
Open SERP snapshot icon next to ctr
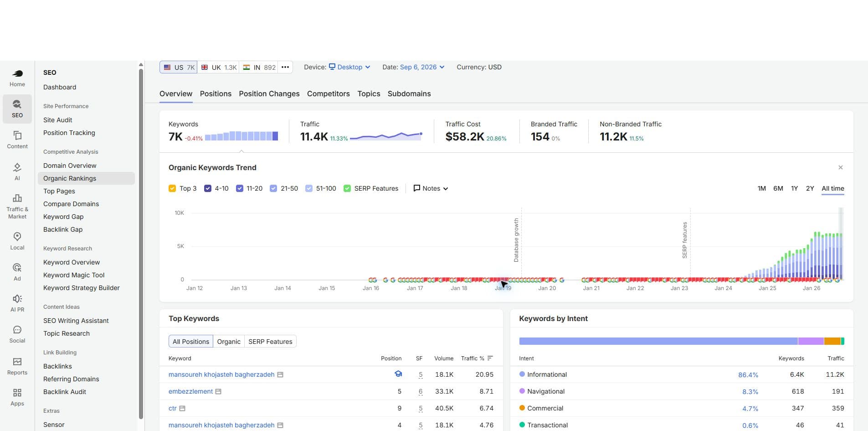(x=182, y=408)
